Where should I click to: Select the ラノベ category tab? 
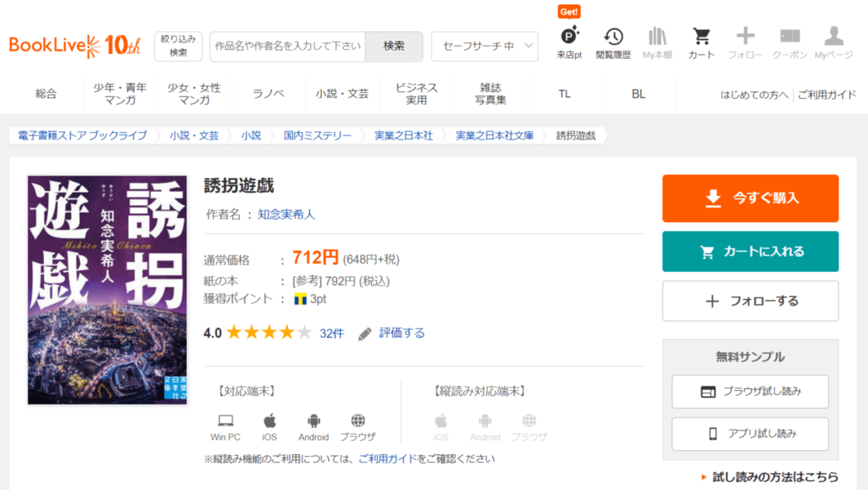(268, 94)
